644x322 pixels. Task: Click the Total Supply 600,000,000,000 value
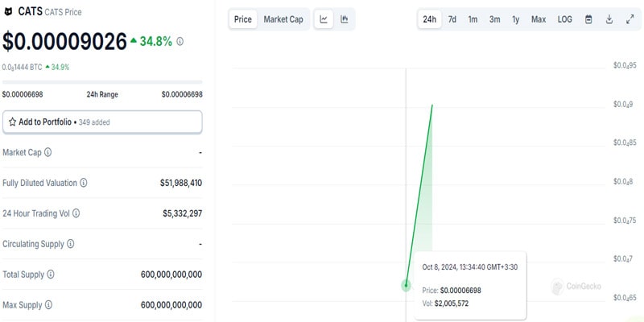click(x=171, y=275)
